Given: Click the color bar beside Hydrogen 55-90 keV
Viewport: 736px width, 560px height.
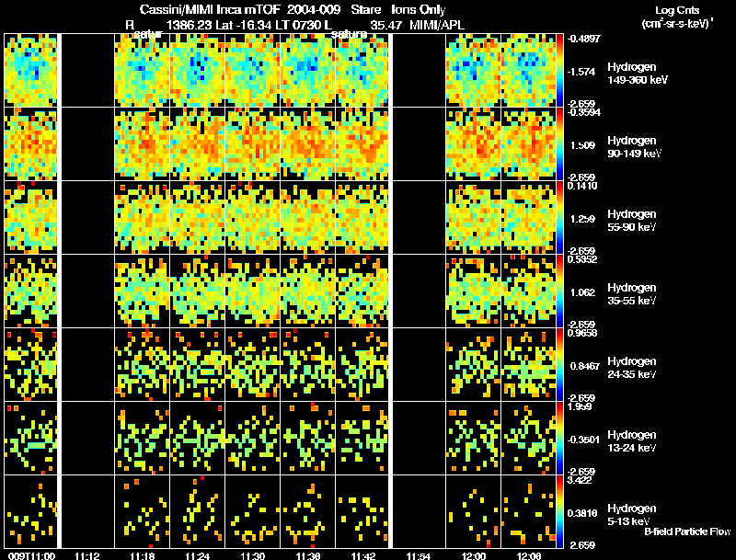Looking at the screenshot, I should pyautogui.click(x=559, y=218).
